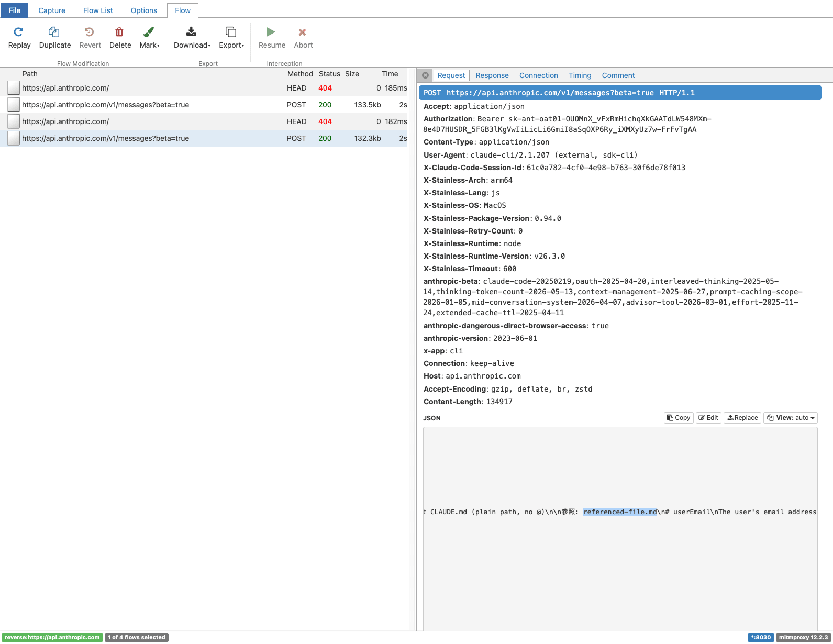
Task: Click the flow icon of the 182ms HEAD request
Action: click(x=14, y=121)
